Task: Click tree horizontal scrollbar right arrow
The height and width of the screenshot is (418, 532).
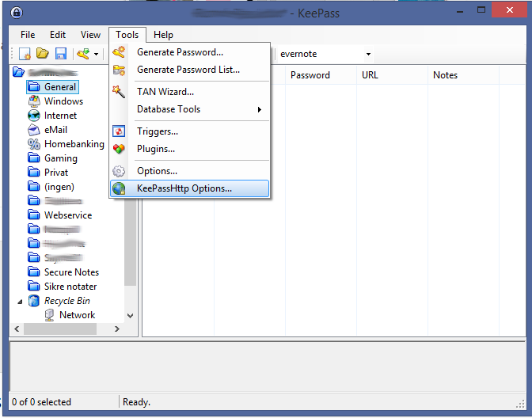Action: point(116,329)
